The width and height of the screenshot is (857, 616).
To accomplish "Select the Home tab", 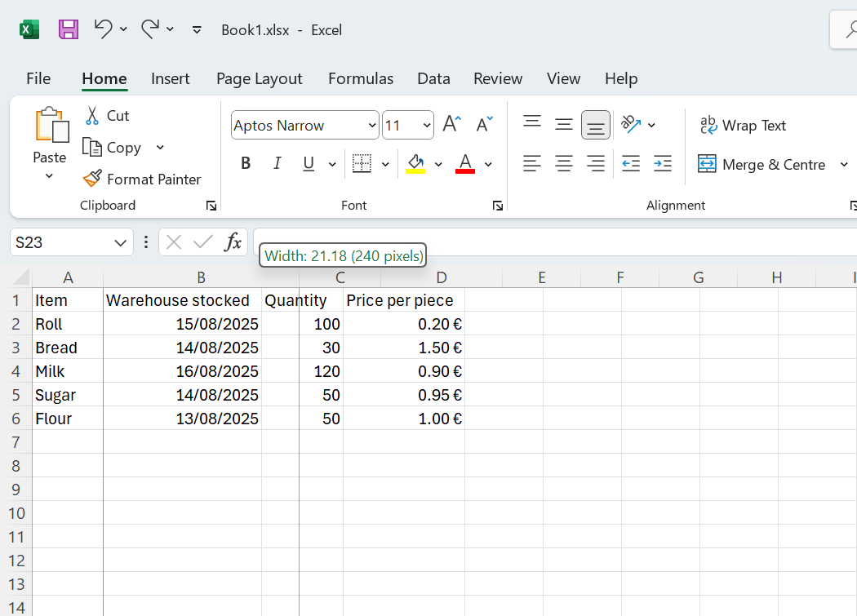I will point(104,78).
